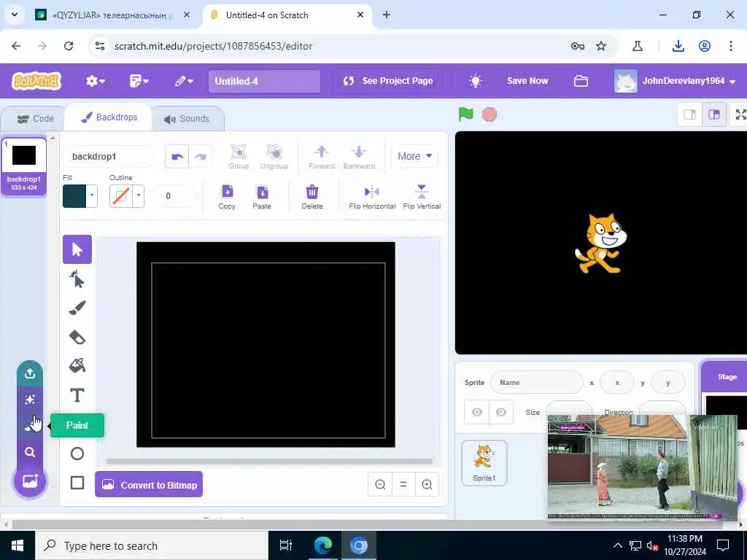Open the Tutorials lightbulb

[x=475, y=81]
